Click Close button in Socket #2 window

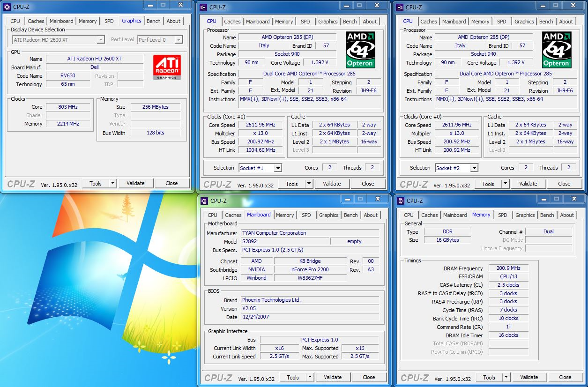click(564, 184)
